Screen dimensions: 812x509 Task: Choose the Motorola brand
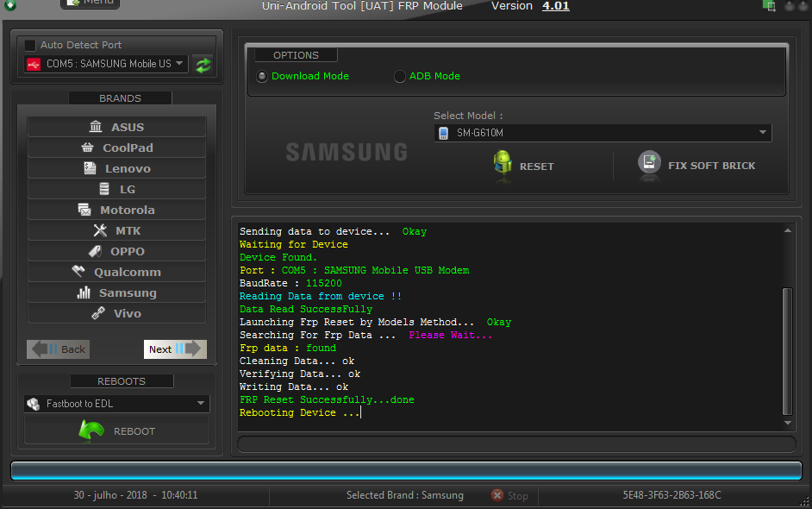(116, 210)
